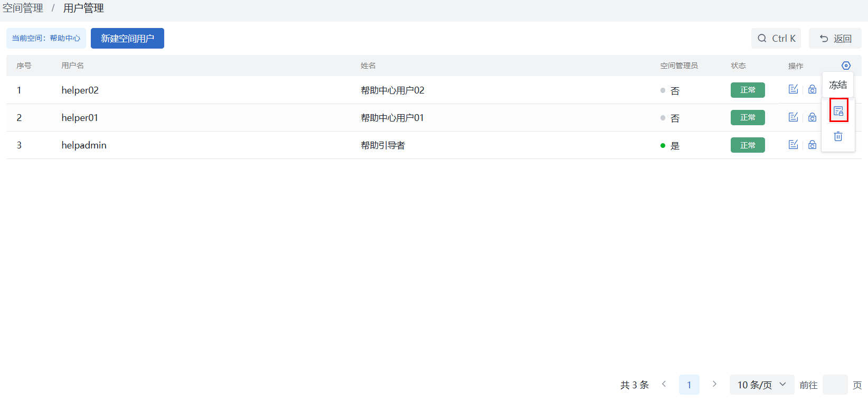The width and height of the screenshot is (868, 401).
Task: Go to next page arrow
Action: (714, 384)
